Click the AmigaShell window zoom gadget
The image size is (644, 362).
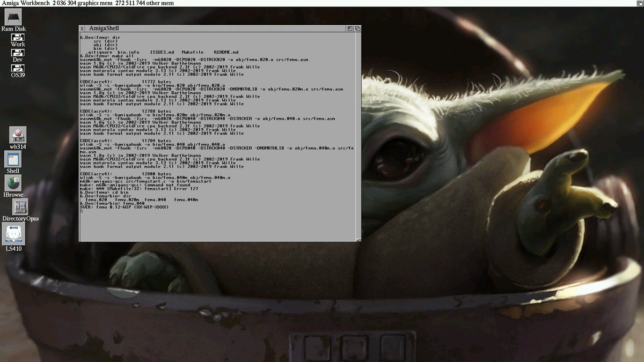[x=349, y=28]
